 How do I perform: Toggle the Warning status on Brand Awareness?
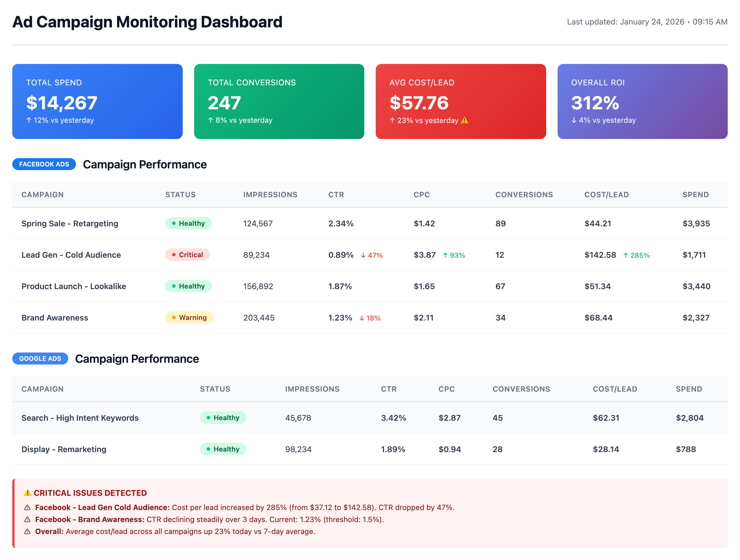(x=189, y=317)
